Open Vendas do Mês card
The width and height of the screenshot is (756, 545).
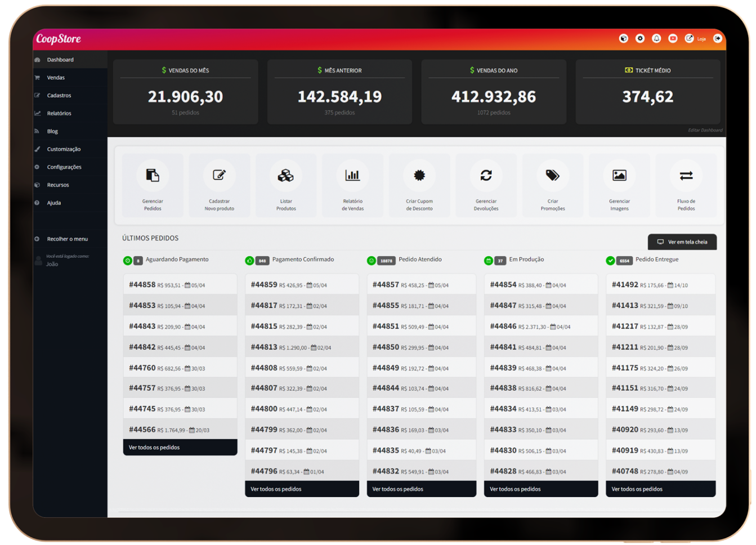coord(185,92)
